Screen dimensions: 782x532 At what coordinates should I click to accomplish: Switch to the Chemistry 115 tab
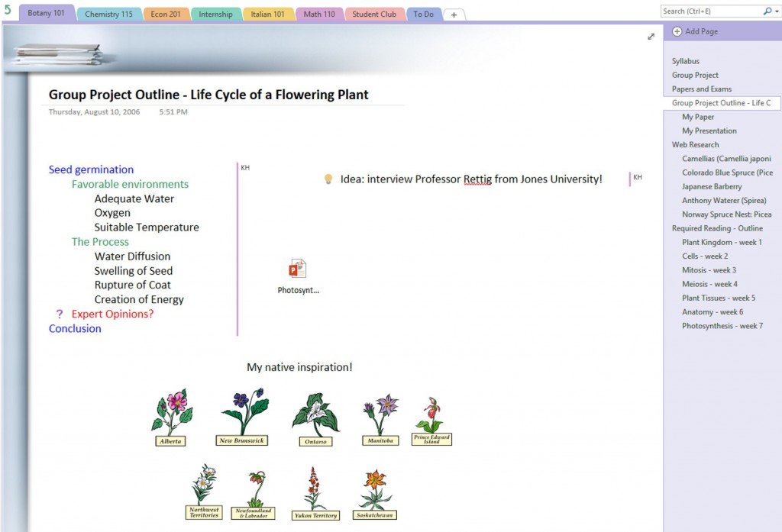(x=108, y=15)
